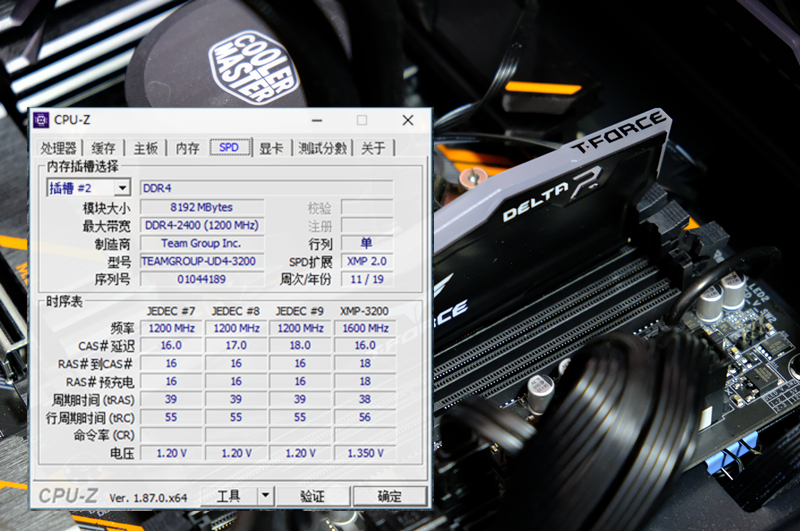This screenshot has width=800, height=531.
Task: Click the 周期时间 (tRAS) row label
Action: pyautogui.click(x=93, y=400)
